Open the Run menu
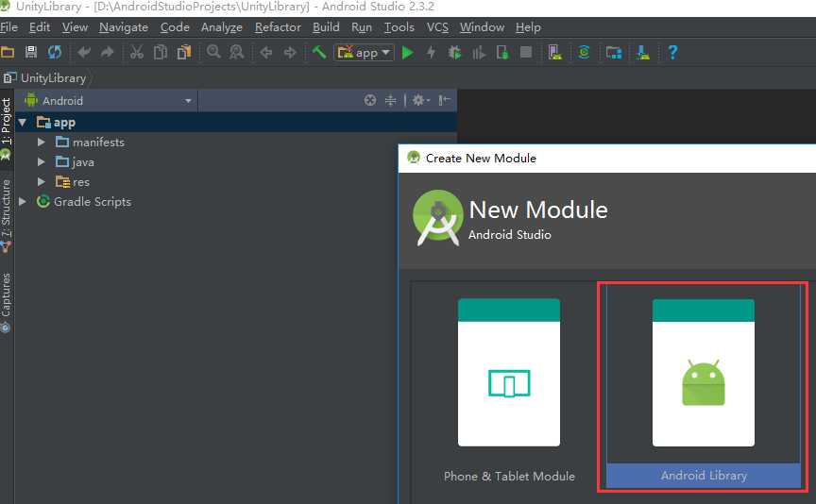Screen dimensions: 816x504 [x=362, y=27]
